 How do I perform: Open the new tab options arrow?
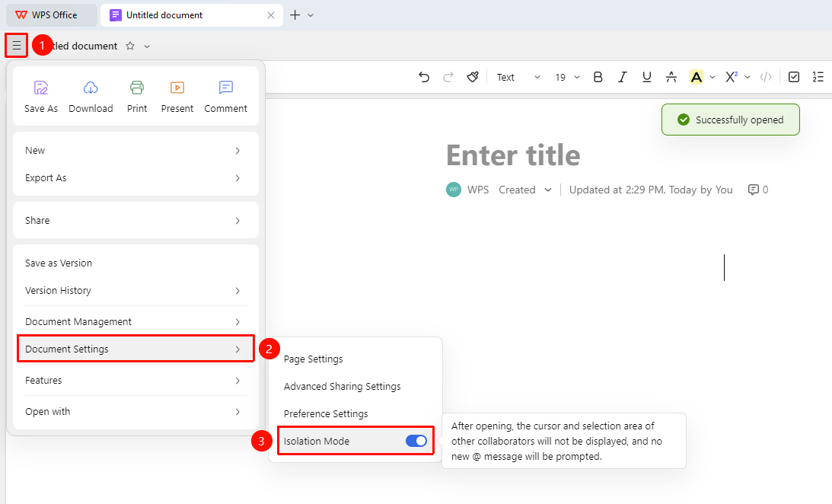(311, 15)
